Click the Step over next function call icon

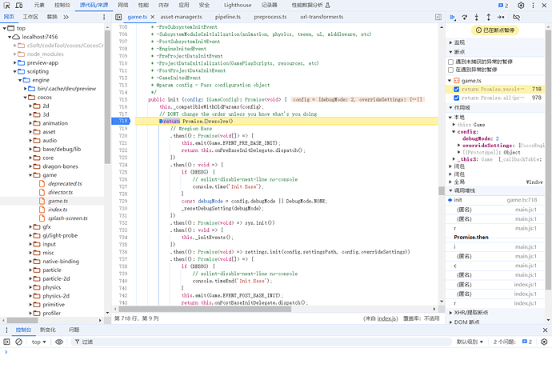pyautogui.click(x=465, y=16)
